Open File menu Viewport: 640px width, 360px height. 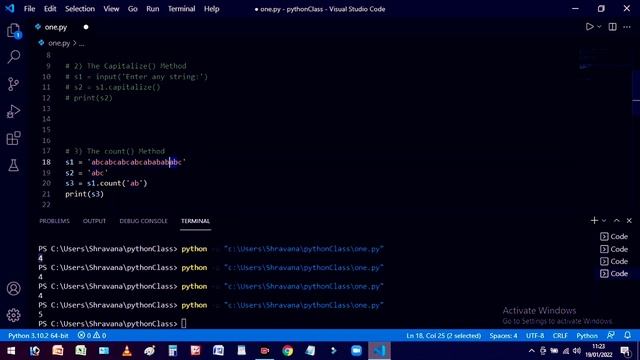pyautogui.click(x=29, y=9)
